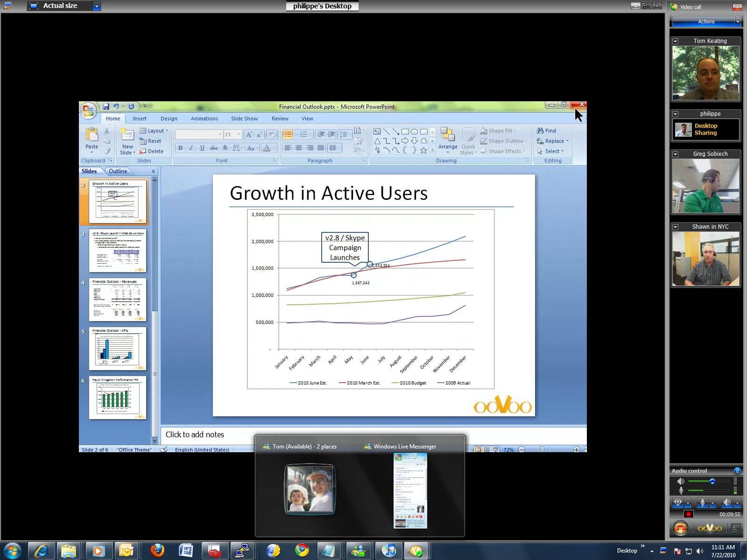Image resolution: width=747 pixels, height=560 pixels.
Task: Click the speaker volume slider knob
Action: pos(712,481)
